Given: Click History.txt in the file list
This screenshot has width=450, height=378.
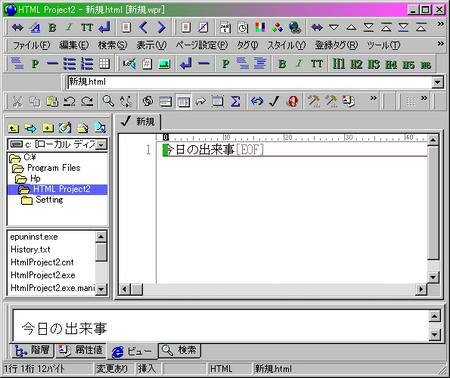Looking at the screenshot, I should coord(30,249).
